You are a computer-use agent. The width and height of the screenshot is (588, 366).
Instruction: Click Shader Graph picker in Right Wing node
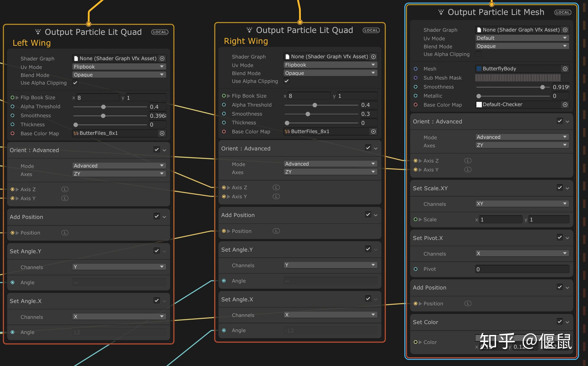pos(373,57)
